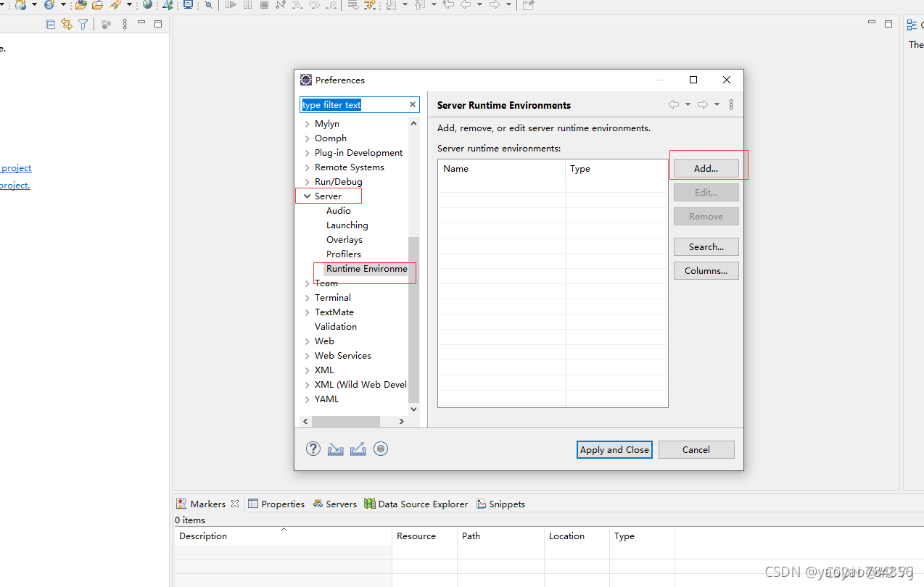Go back in preference page history

[674, 104]
